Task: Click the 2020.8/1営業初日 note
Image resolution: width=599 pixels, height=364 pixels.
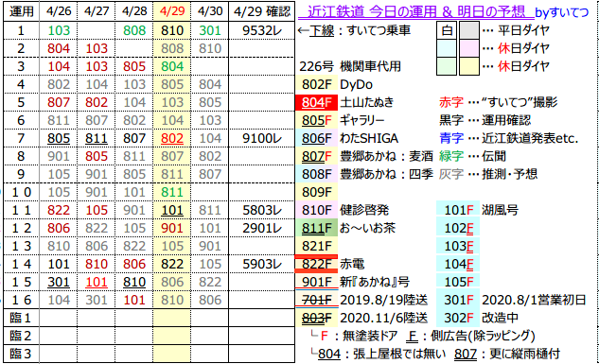Action: (x=534, y=300)
